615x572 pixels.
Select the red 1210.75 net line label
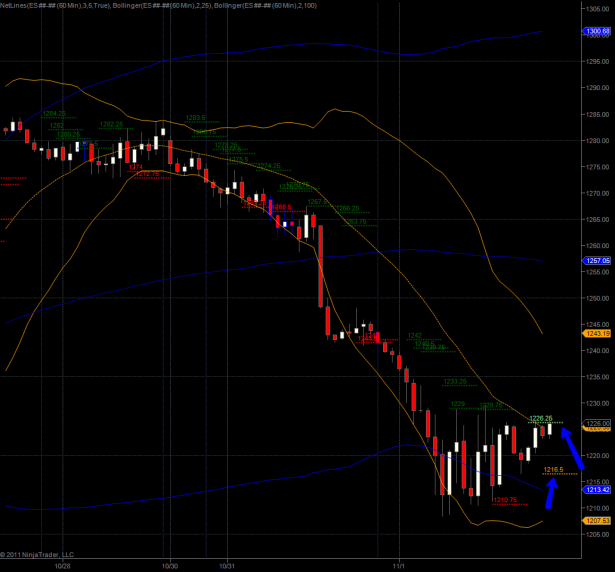[505, 500]
